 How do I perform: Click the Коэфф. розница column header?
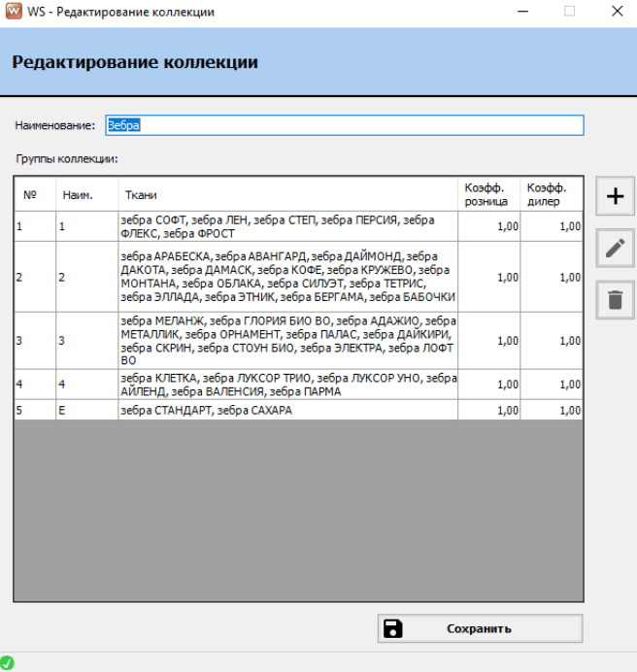488,194
